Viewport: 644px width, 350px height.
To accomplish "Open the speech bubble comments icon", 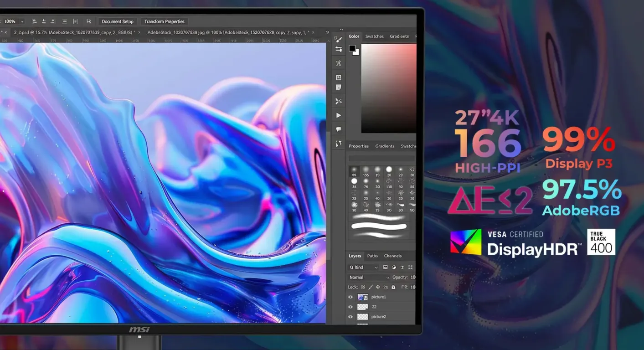I will pos(338,129).
